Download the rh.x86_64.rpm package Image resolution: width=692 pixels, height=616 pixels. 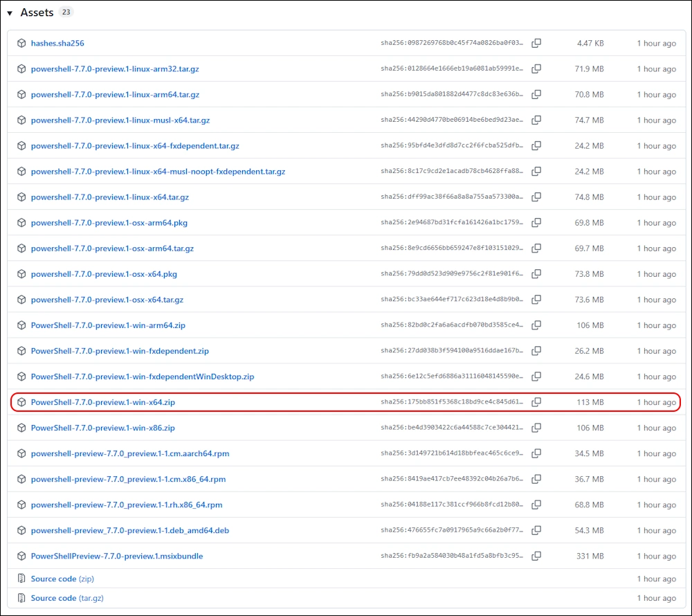click(127, 505)
